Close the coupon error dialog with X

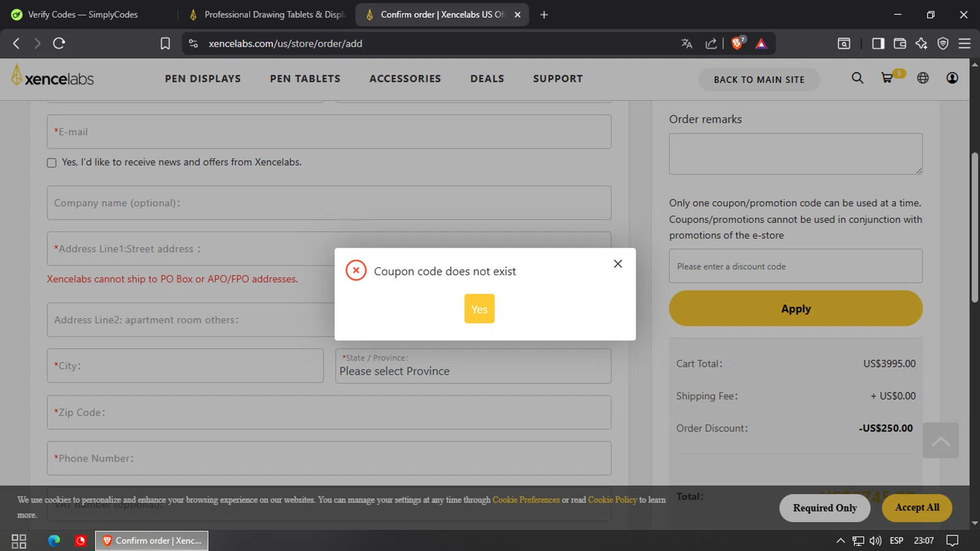click(x=617, y=263)
